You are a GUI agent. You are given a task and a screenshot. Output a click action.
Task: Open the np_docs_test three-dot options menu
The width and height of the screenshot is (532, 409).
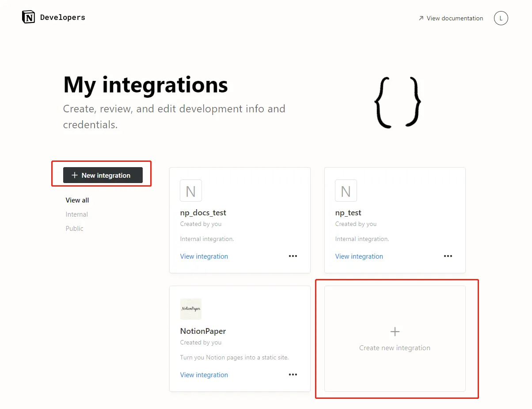293,256
